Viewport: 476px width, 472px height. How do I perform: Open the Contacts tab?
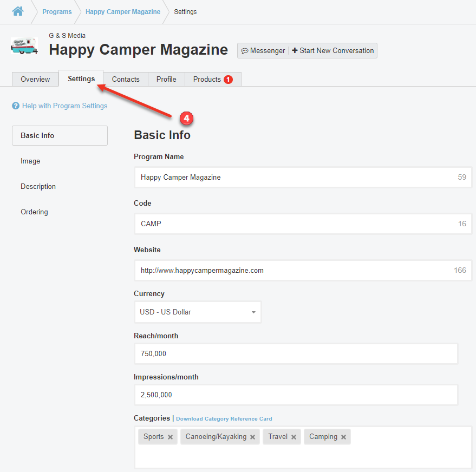tap(126, 79)
